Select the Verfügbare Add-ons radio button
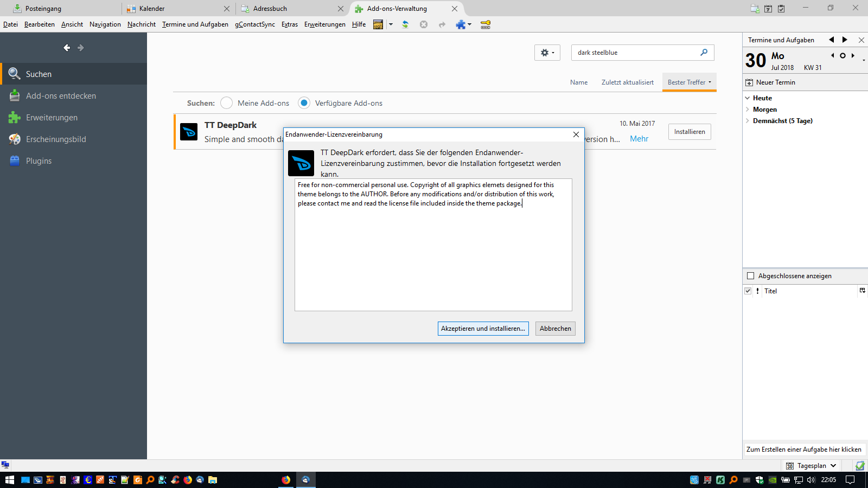The image size is (868, 488). click(304, 103)
